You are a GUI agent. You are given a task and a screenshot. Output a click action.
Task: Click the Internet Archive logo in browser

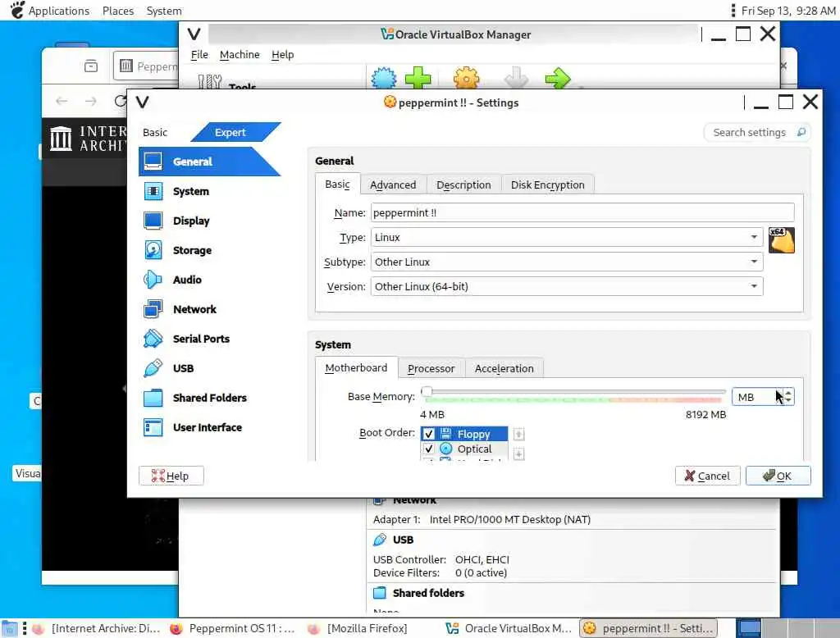point(61,139)
